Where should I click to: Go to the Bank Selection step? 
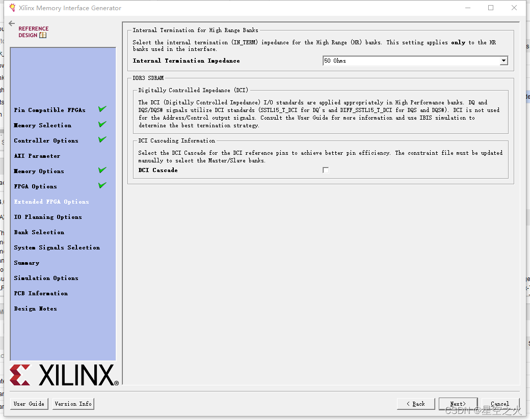click(39, 232)
